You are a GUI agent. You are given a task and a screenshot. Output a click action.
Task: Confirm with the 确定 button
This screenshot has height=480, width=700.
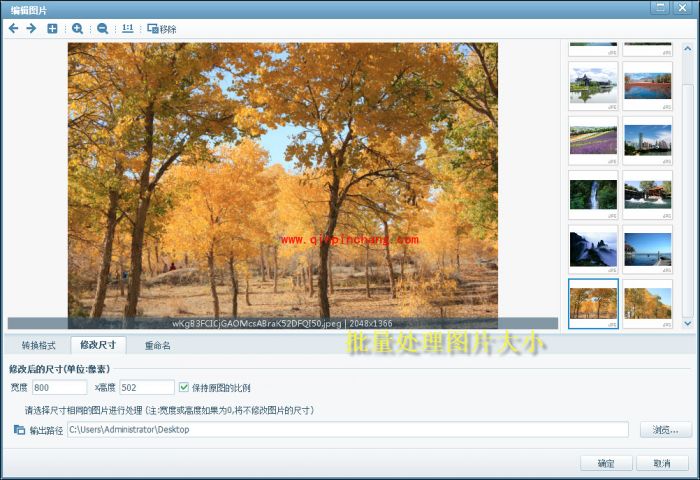tap(606, 463)
